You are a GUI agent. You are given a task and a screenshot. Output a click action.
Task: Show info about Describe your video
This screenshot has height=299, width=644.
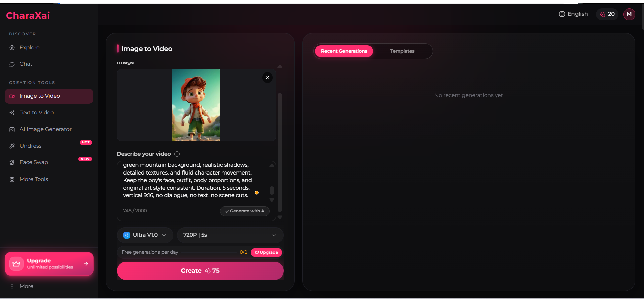pos(177,154)
